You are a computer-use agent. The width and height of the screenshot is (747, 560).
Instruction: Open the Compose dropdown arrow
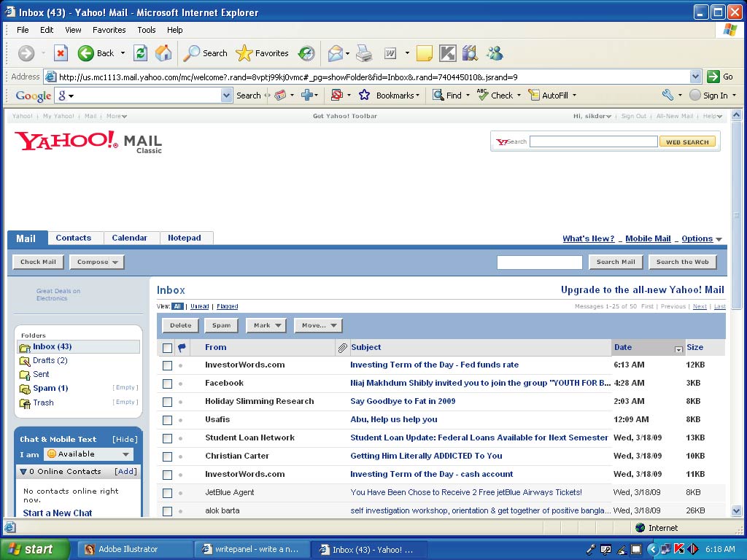pyautogui.click(x=115, y=262)
